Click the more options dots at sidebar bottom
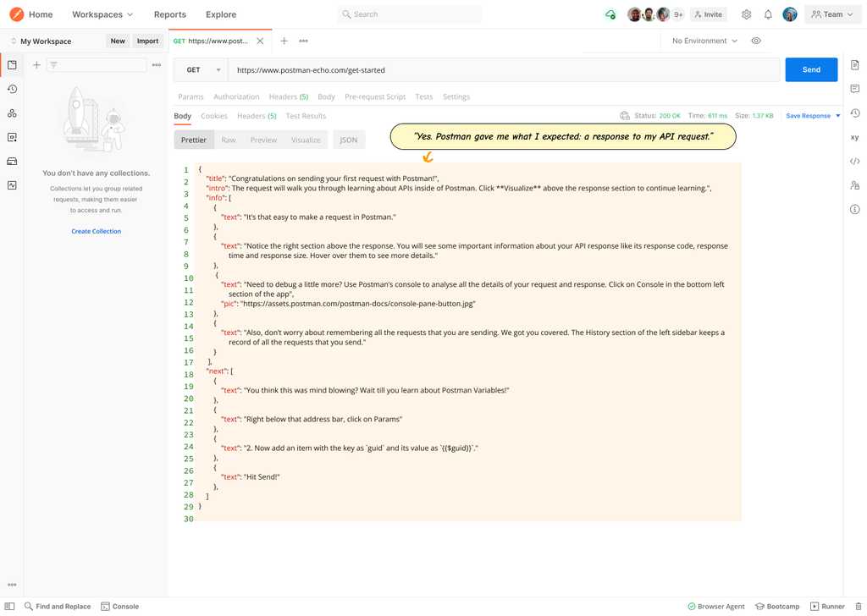This screenshot has width=867, height=616. [x=12, y=585]
